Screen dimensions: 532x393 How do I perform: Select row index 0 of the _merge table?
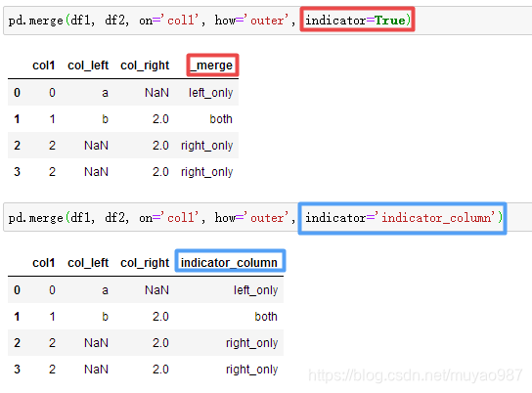pyautogui.click(x=17, y=93)
